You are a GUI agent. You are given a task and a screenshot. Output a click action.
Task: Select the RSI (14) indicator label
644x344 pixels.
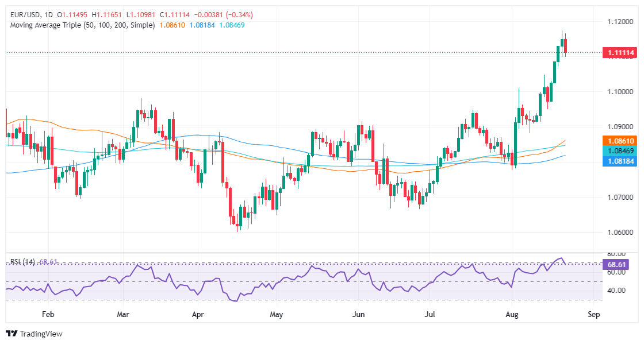tap(22, 261)
